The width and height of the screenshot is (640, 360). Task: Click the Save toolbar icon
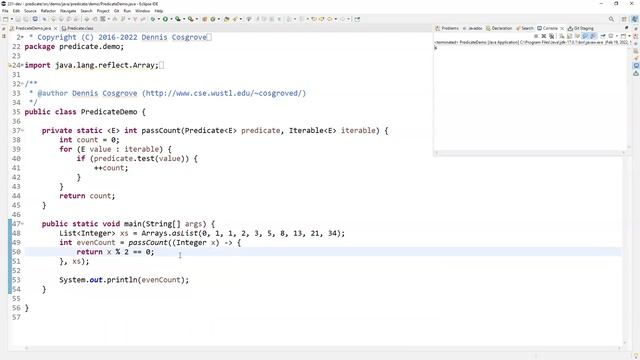(x=18, y=19)
